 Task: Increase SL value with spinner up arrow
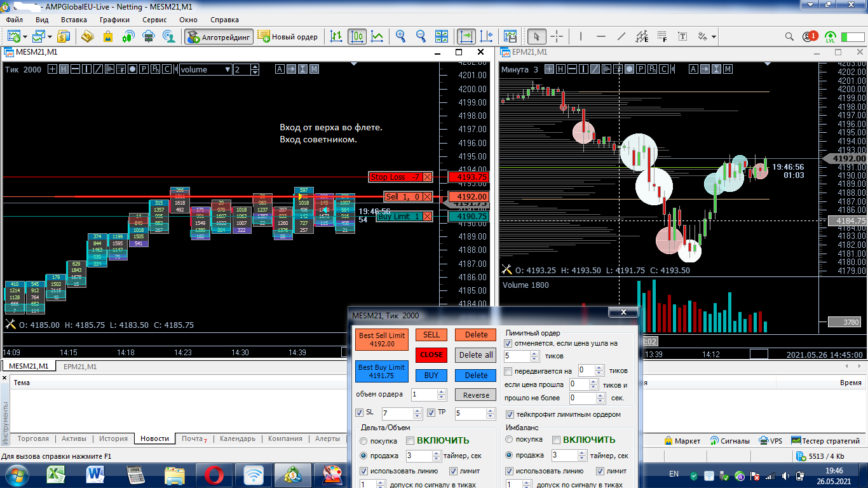point(417,410)
